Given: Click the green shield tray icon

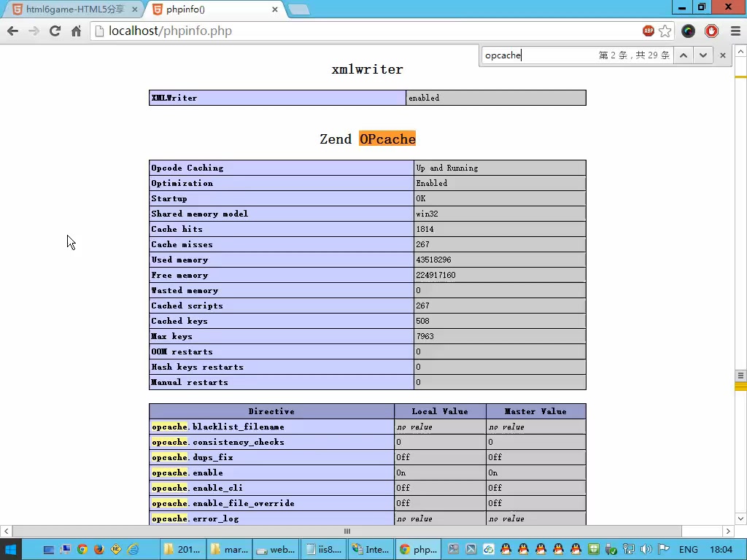Looking at the screenshot, I should click(594, 550).
